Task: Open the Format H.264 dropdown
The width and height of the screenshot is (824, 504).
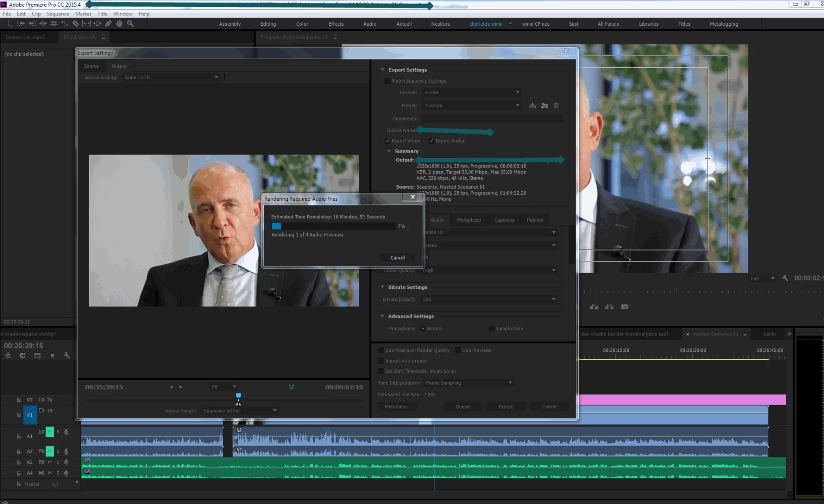Action: tap(472, 92)
